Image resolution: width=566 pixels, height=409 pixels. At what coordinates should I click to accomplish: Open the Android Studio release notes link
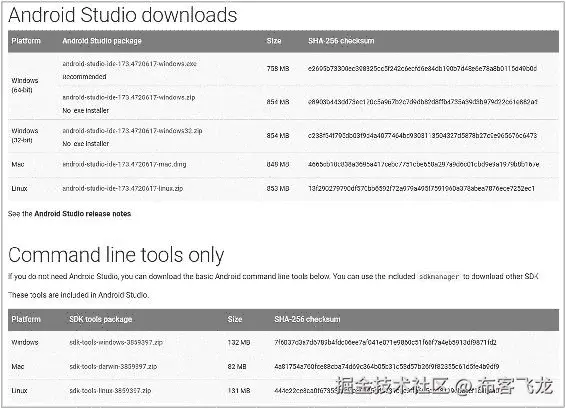tap(83, 214)
